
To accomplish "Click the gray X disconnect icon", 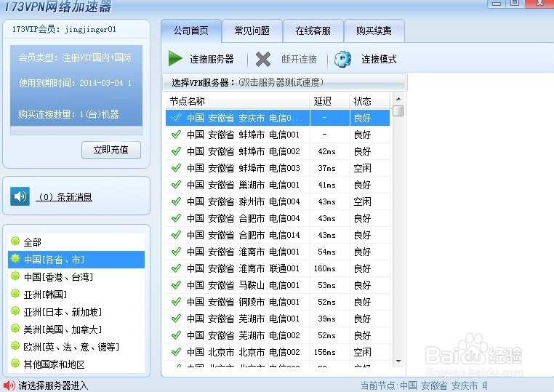I will pos(263,59).
